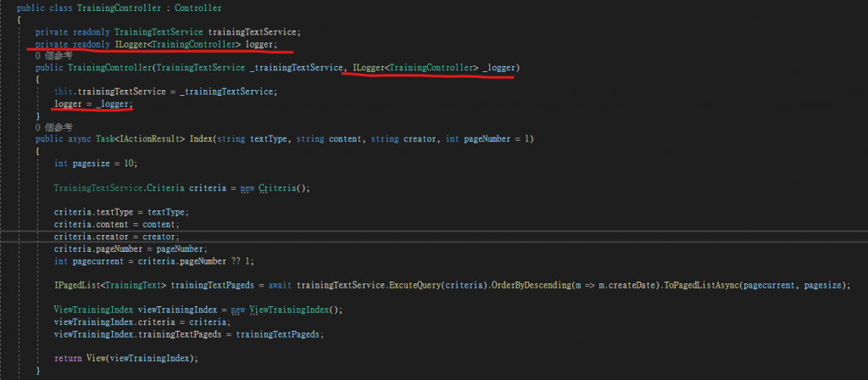Click the "viewTrainingIndex.trainingTextPageds = trainingTextPageds;" line
This screenshot has width=868, height=380.
click(189, 334)
